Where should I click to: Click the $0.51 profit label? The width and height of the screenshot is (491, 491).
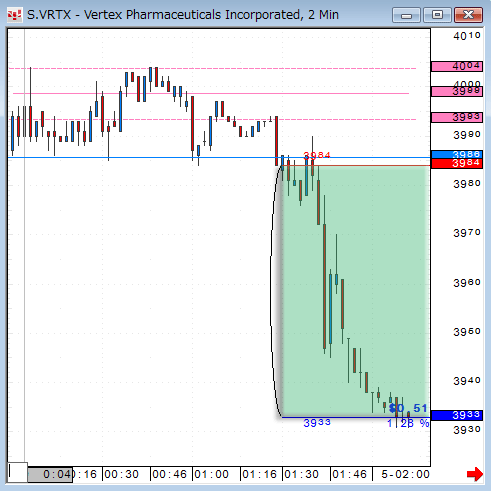point(408,408)
